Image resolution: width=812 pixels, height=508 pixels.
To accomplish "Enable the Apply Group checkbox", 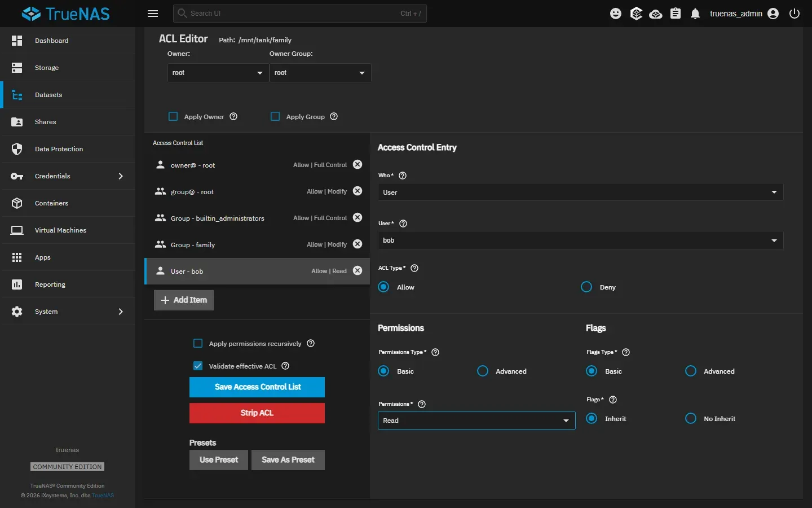I will [275, 116].
